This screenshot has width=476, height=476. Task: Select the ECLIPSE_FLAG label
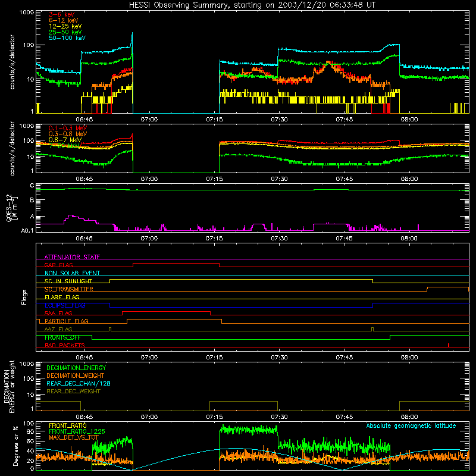[65, 305]
